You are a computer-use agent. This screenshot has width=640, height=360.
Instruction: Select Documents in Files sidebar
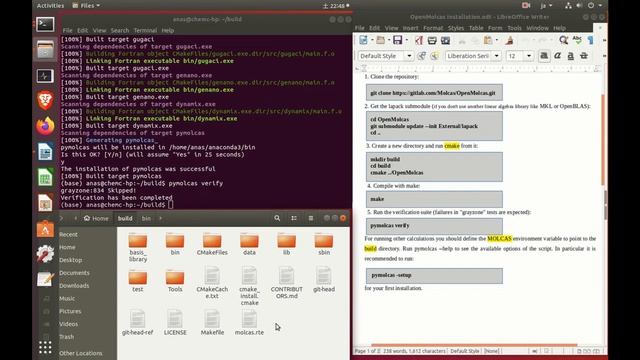[74, 273]
